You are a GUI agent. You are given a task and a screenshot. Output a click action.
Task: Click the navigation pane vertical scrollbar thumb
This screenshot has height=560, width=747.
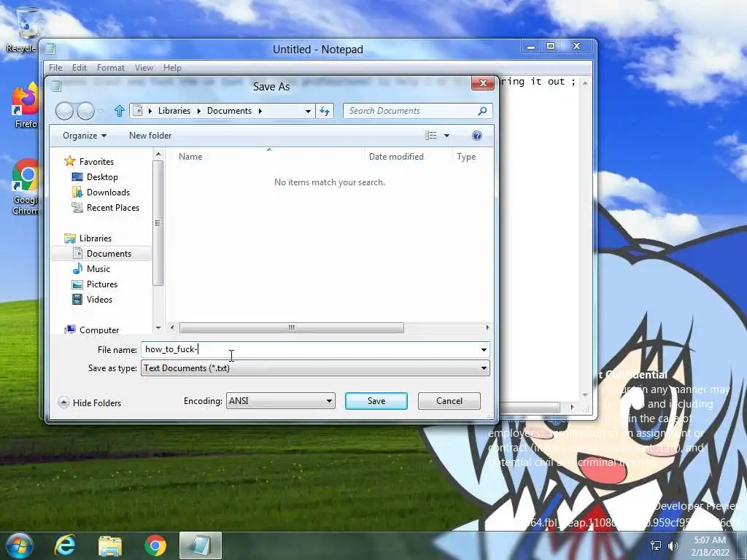point(158,223)
